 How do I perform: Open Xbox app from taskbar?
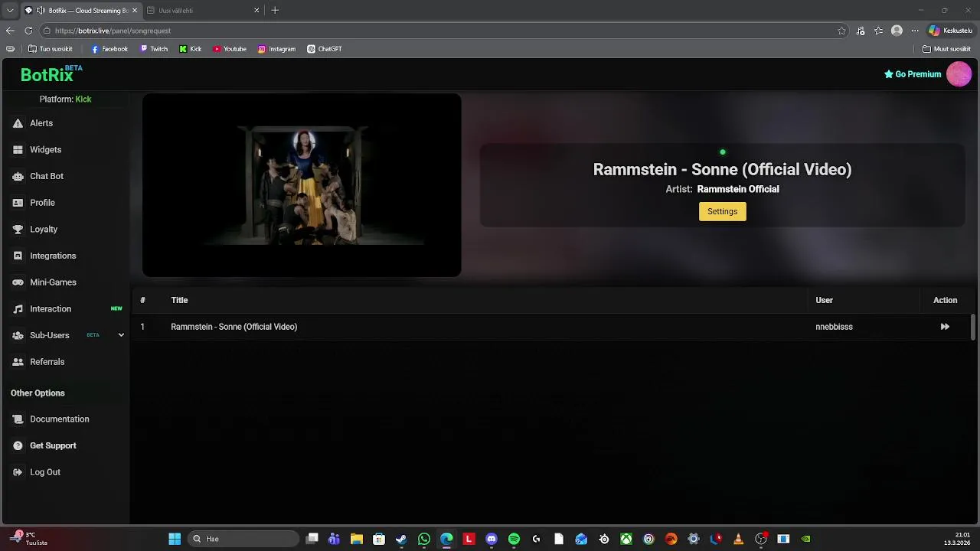point(626,539)
